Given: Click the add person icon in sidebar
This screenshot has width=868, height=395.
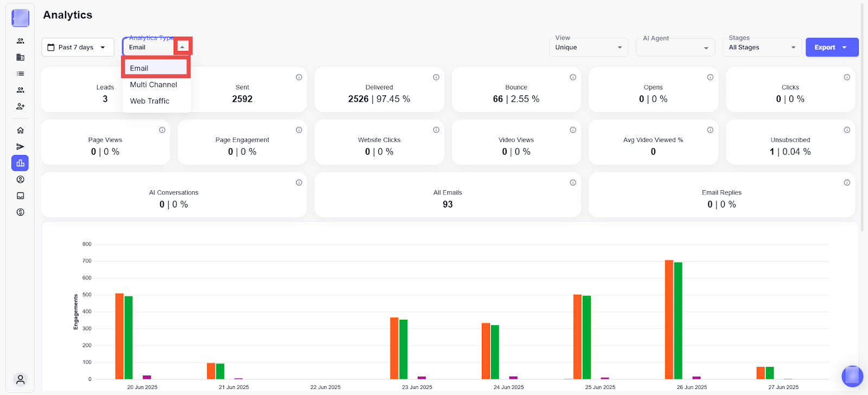Looking at the screenshot, I should [20, 107].
